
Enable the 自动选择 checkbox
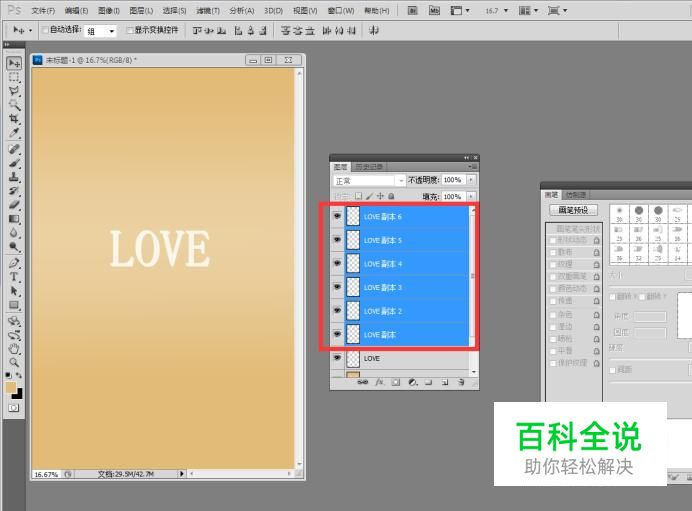(x=45, y=30)
